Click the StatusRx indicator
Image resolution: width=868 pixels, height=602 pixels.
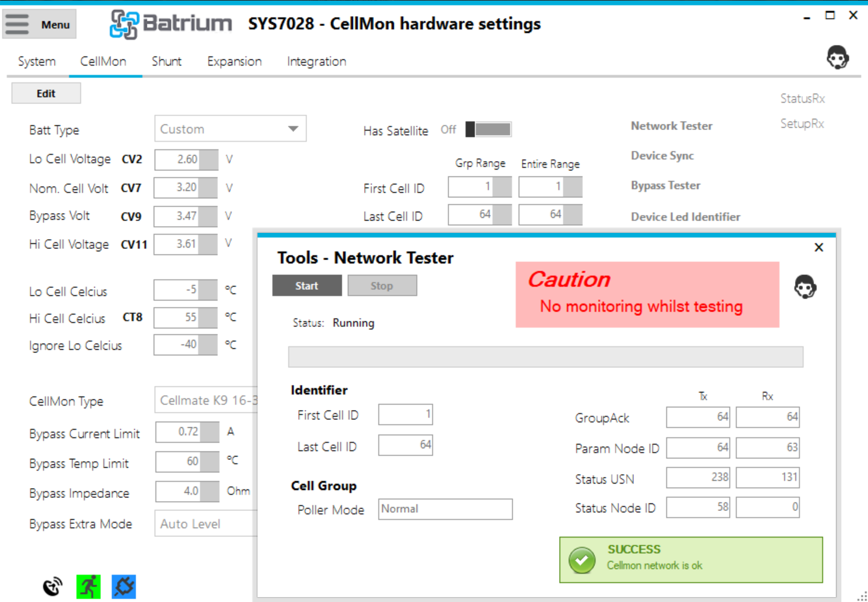[x=802, y=98]
